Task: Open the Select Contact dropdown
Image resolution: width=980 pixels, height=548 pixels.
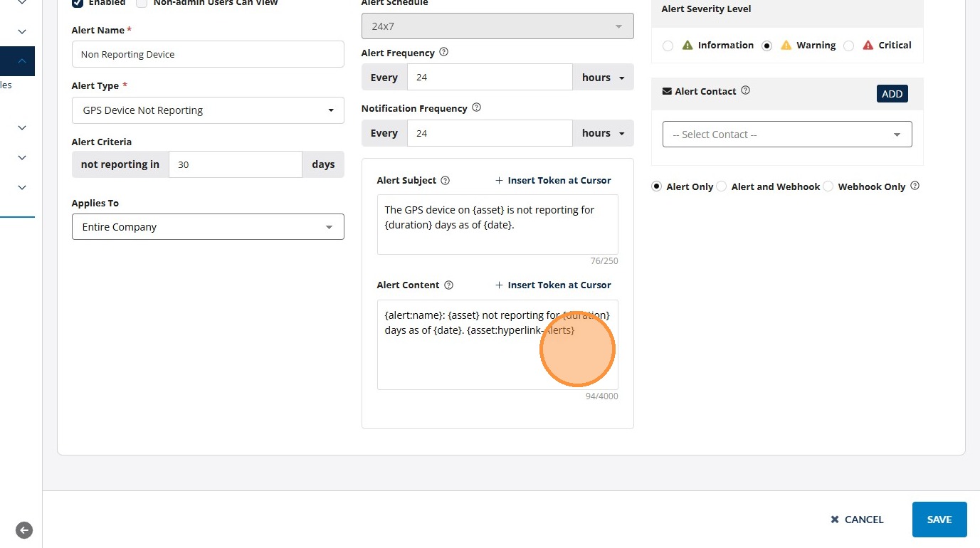Action: coord(787,135)
